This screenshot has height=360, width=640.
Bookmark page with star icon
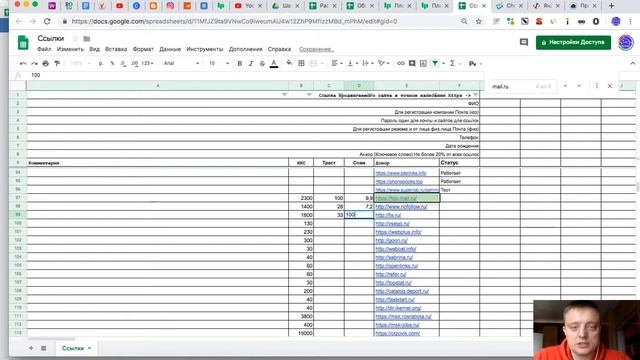click(x=478, y=21)
